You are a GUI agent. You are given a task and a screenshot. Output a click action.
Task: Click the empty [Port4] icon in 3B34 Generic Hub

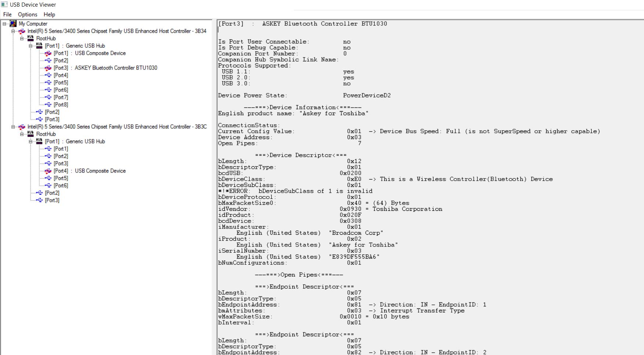pyautogui.click(x=48, y=75)
